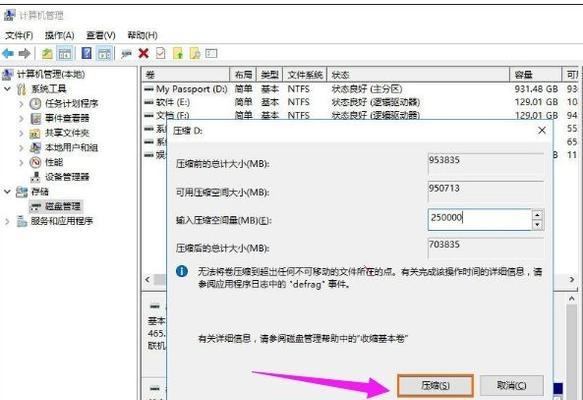Click the 压缩(S) button

click(435, 386)
